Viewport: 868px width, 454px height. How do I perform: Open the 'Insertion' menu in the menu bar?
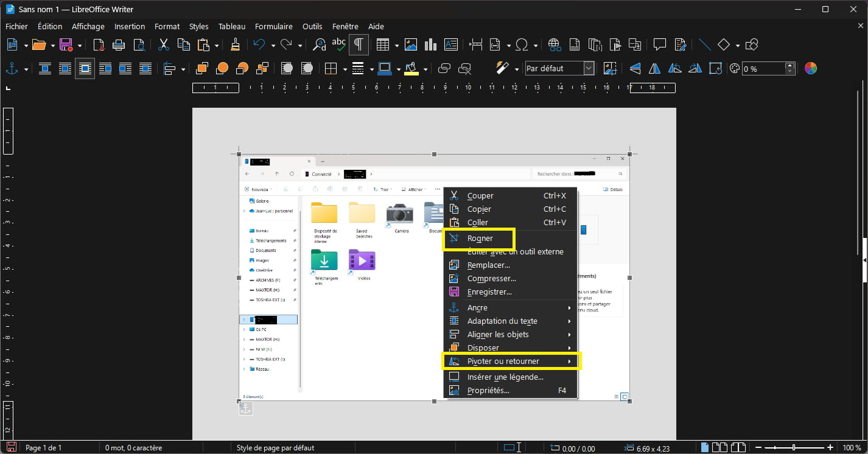pyautogui.click(x=130, y=26)
